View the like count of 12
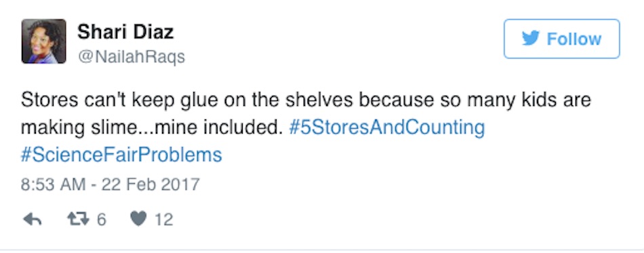Screen dimensions: 644x253 [x=163, y=220]
